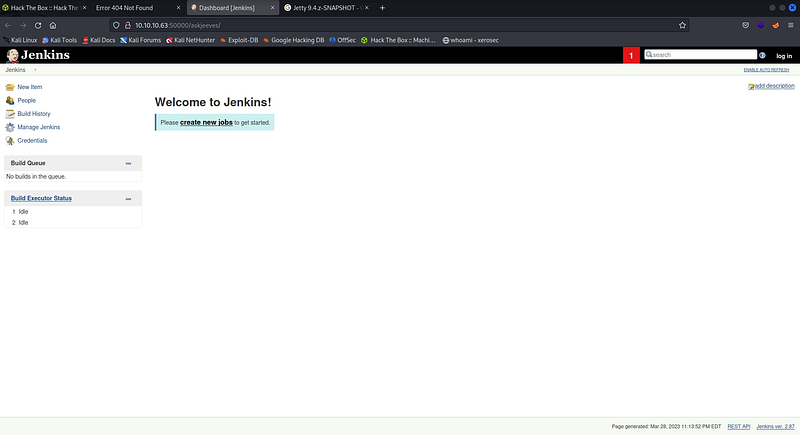Open tracking protection shield icon
This screenshot has height=435, width=800.
(116, 25)
